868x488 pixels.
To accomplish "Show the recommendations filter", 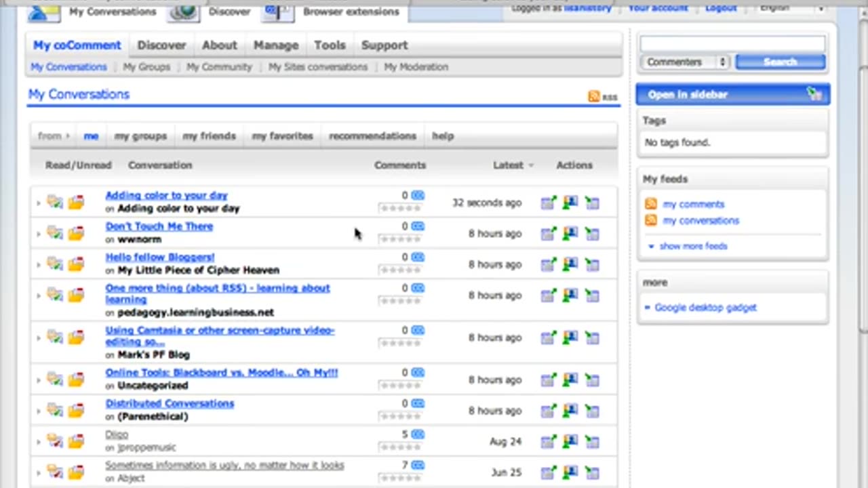I will click(372, 136).
